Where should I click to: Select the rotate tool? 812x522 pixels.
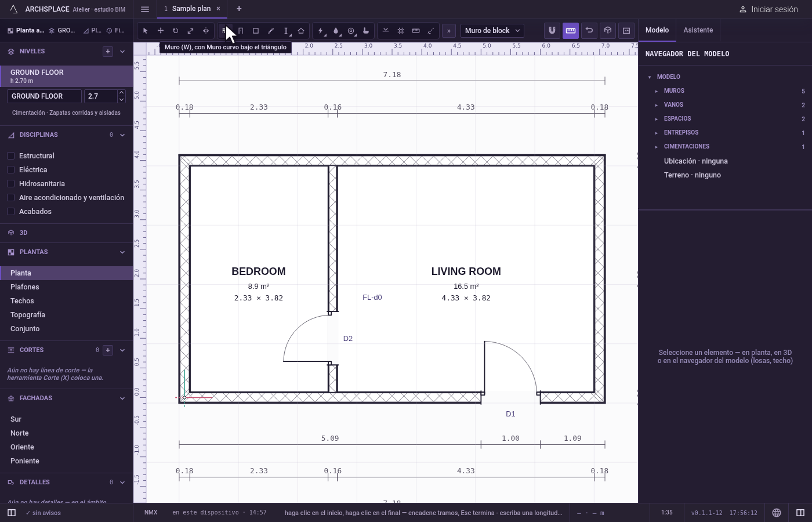[x=175, y=31]
